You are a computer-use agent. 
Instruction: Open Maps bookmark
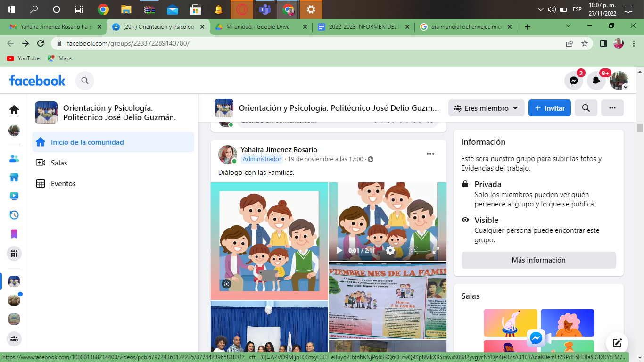point(60,58)
